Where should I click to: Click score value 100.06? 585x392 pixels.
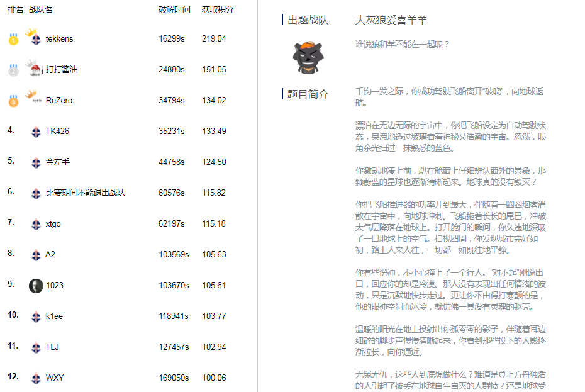pos(214,378)
